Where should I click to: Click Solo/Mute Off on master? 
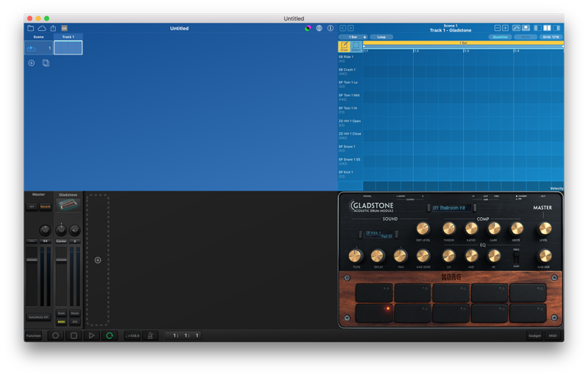pyautogui.click(x=39, y=317)
